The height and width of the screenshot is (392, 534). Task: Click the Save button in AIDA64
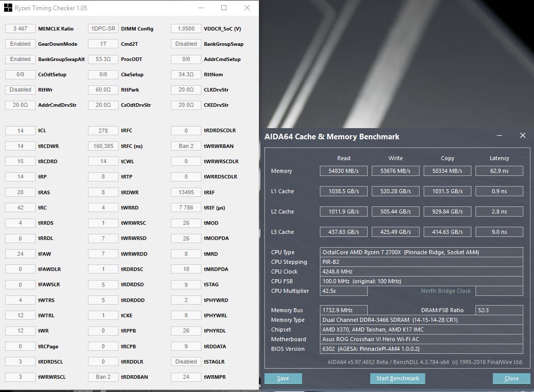click(283, 378)
